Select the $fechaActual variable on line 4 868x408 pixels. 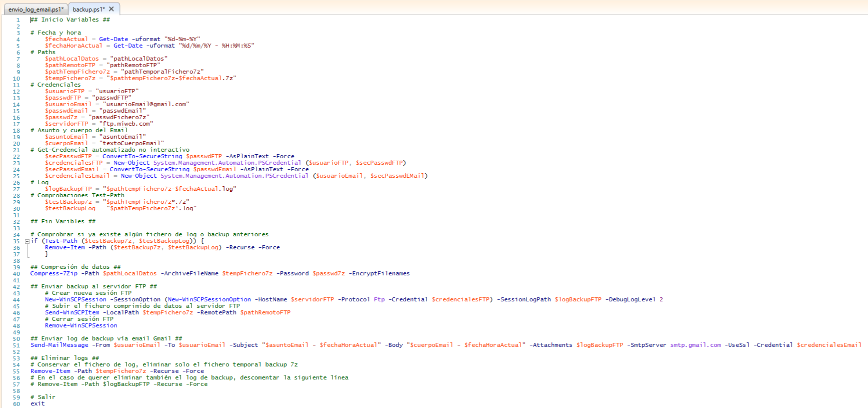pos(66,40)
